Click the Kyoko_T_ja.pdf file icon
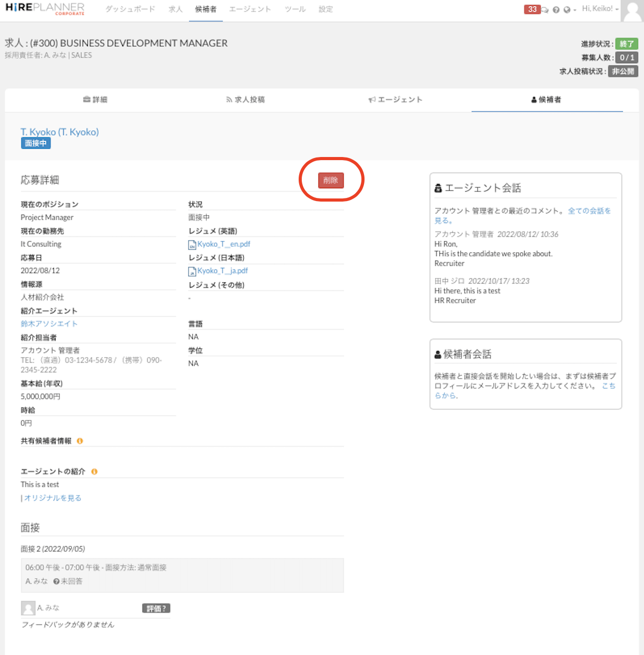Viewport: 644px width, 655px height. tap(192, 271)
